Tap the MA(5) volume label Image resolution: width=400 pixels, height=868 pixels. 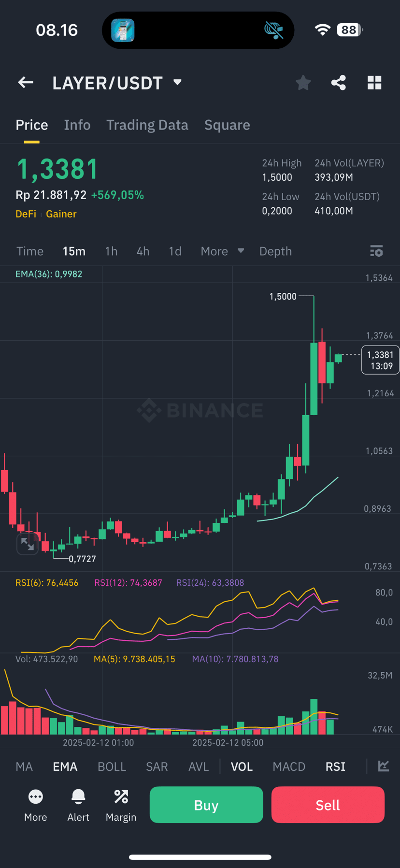134,659
